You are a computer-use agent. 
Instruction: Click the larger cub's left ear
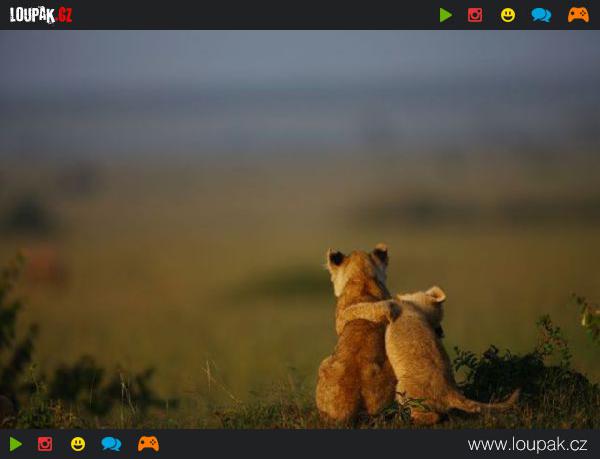tap(336, 258)
